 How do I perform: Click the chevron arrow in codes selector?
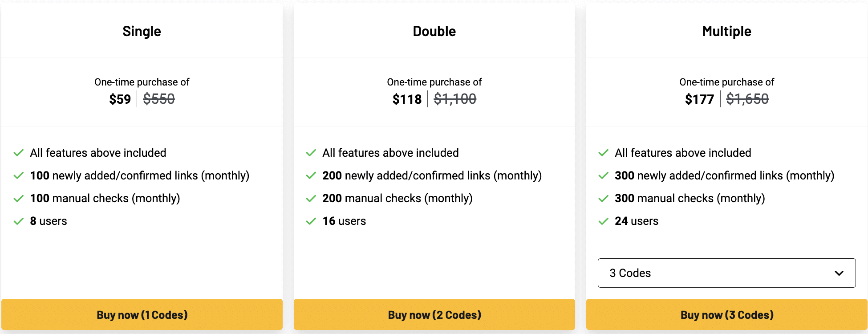click(x=839, y=273)
